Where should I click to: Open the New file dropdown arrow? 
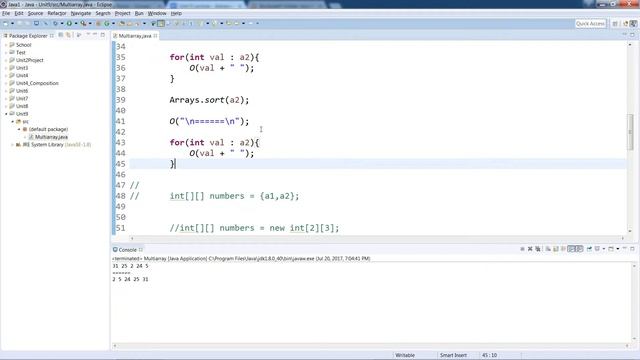[12, 23]
